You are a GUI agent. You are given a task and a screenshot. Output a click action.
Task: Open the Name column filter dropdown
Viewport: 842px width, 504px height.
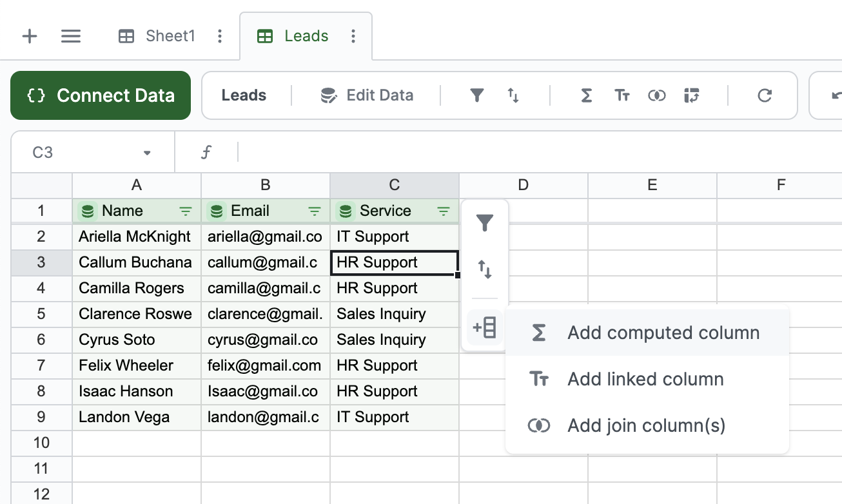click(x=186, y=211)
